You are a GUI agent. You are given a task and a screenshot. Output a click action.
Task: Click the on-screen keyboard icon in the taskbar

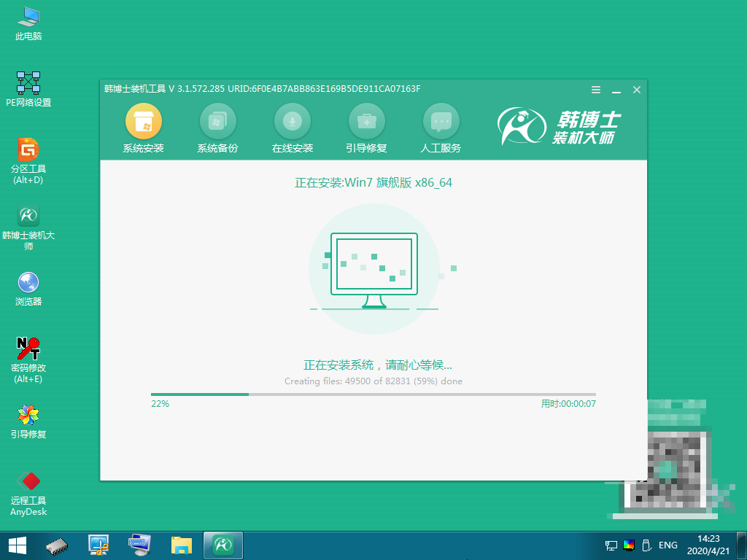click(139, 545)
